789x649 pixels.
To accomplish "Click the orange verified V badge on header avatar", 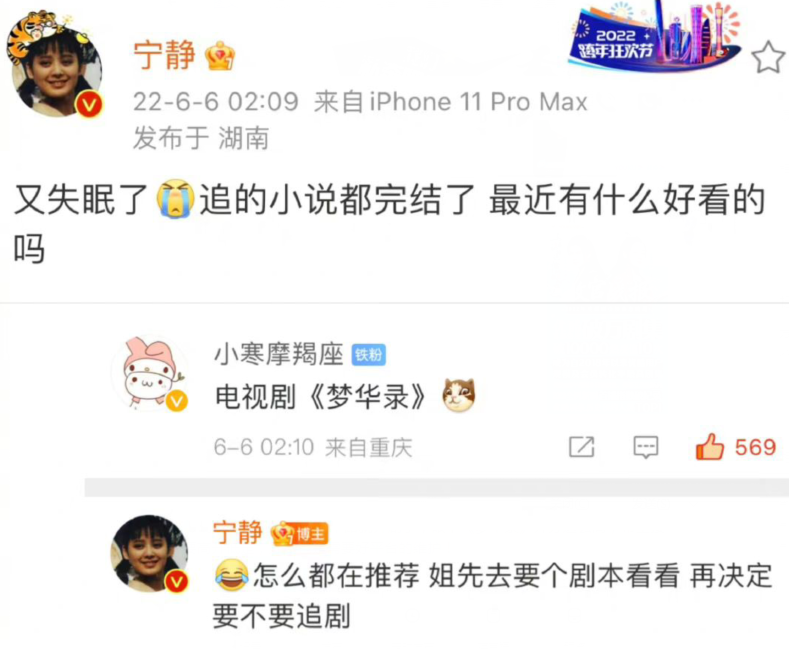I will coord(89,105).
